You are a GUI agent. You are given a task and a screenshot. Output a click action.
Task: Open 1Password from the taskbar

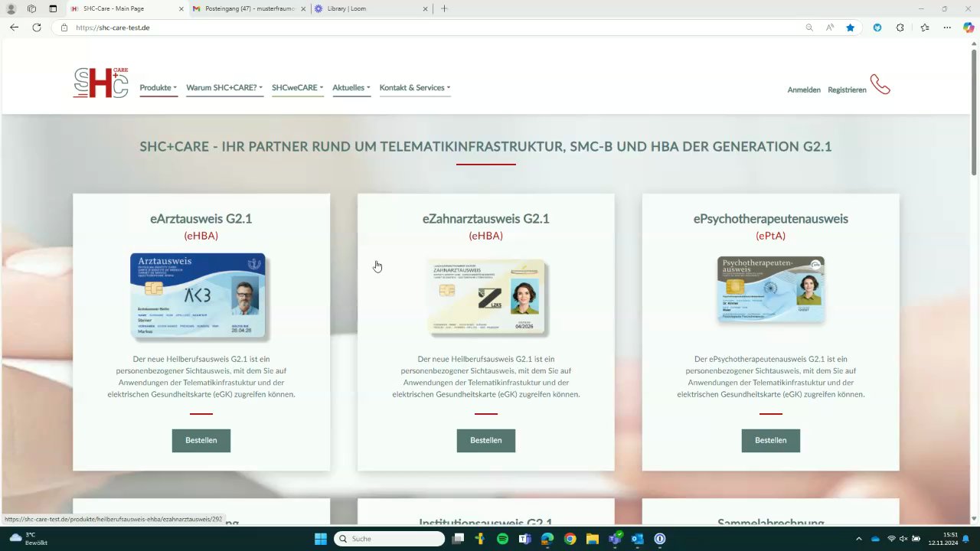[x=660, y=539]
